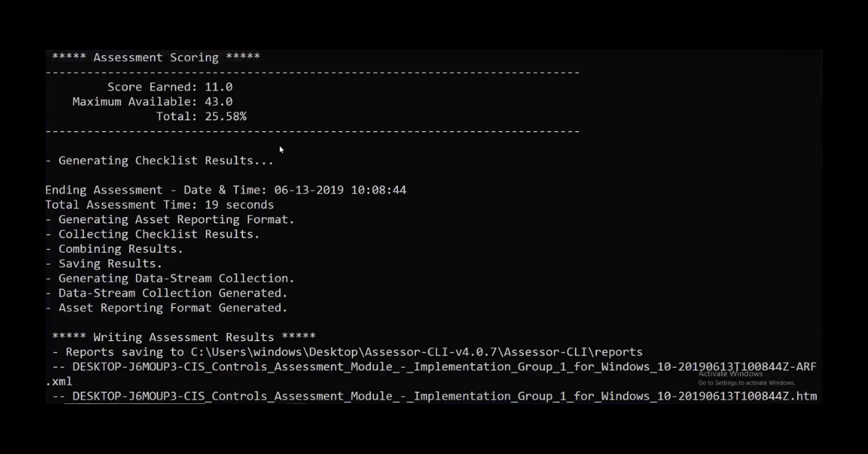Click the Assessment Scoring header line
This screenshot has height=454, width=868.
click(x=156, y=57)
